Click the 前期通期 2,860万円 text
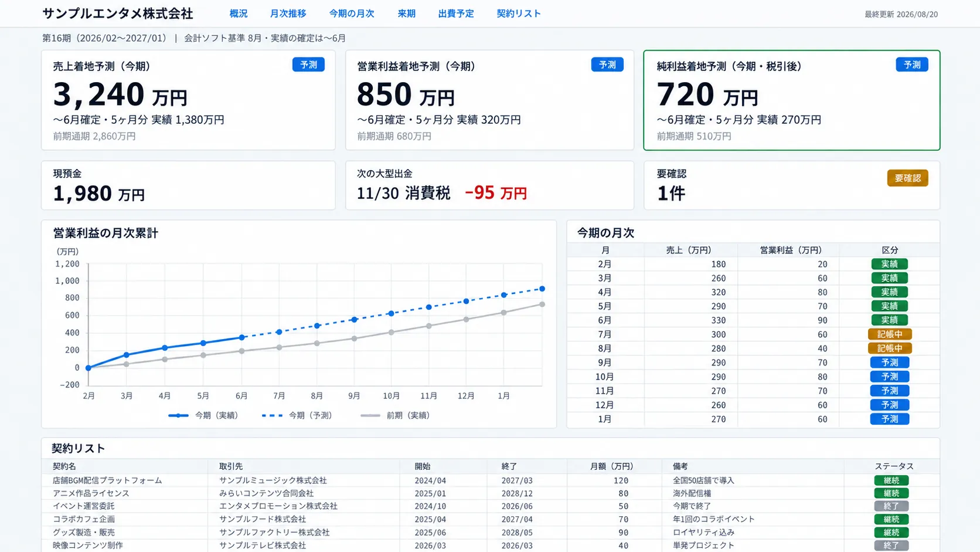The width and height of the screenshot is (980, 552). click(94, 136)
